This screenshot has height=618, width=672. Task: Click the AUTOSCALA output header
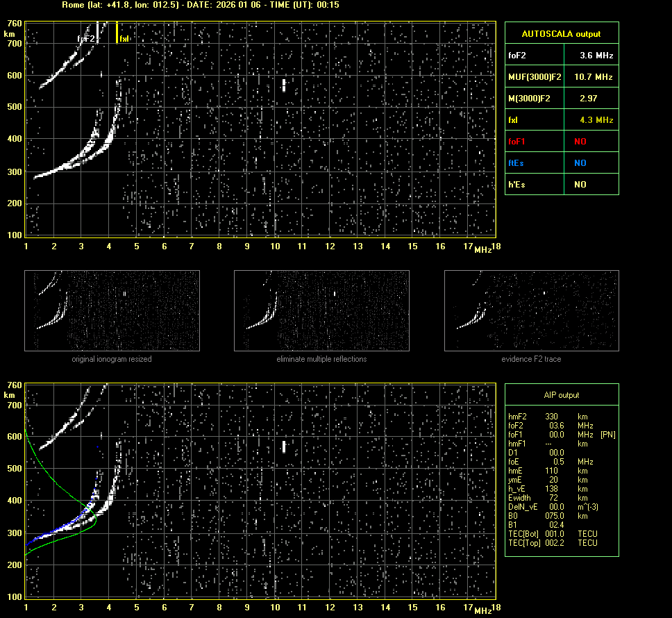pyautogui.click(x=561, y=33)
